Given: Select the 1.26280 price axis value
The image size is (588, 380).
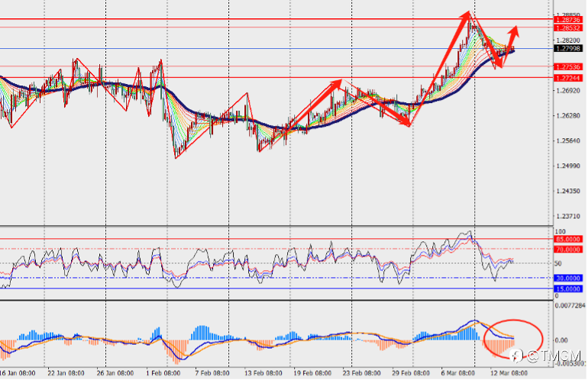Looking at the screenshot, I should click(568, 116).
